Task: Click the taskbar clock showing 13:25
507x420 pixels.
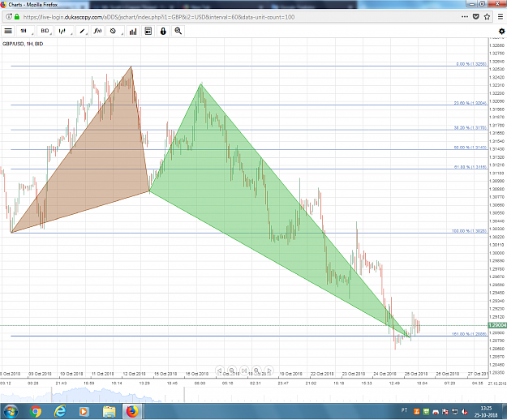Action: (x=486, y=412)
